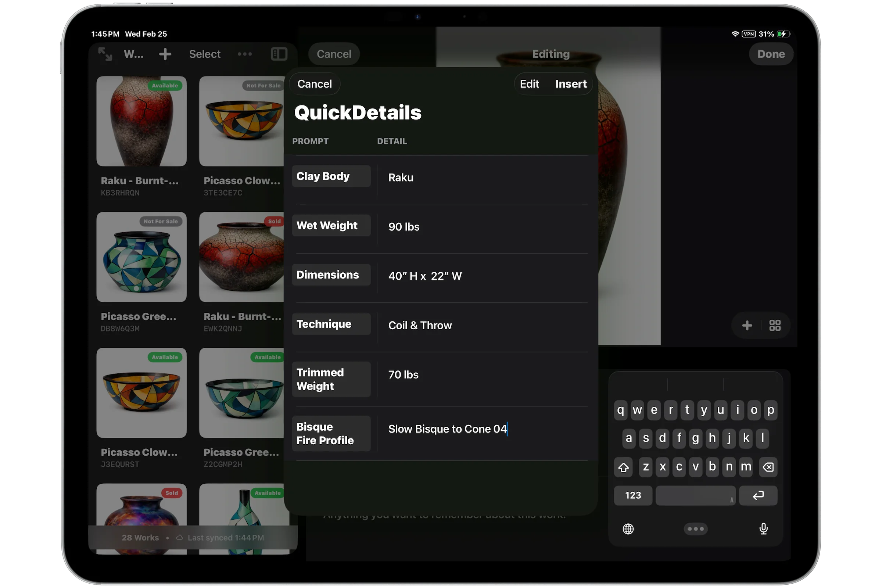Tap the m key on the keyboard
This screenshot has height=588, width=882.
click(x=746, y=467)
